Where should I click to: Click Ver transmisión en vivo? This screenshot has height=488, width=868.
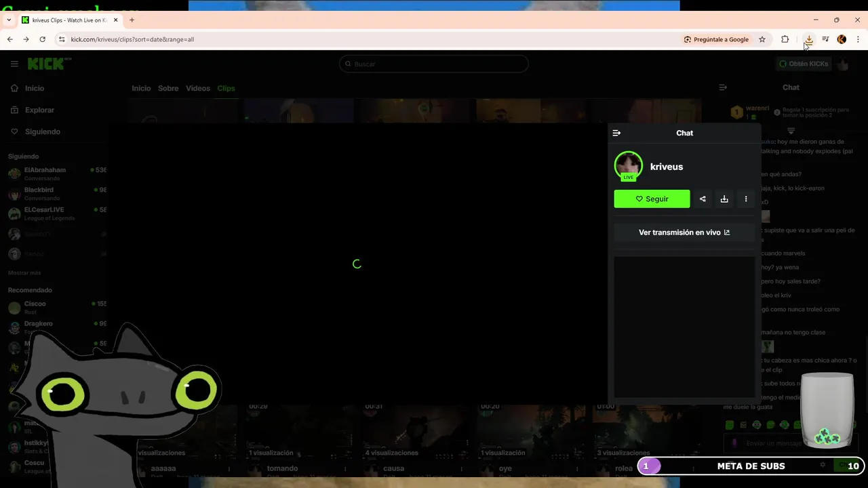pos(684,232)
